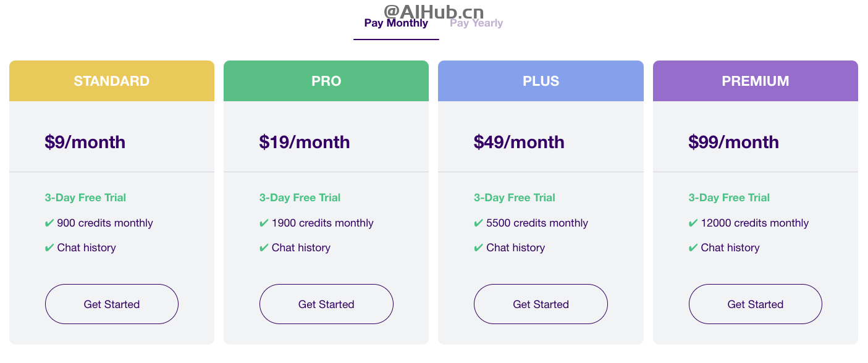
Task: Click the Chat history checkmark in Pro
Action: coord(264,248)
